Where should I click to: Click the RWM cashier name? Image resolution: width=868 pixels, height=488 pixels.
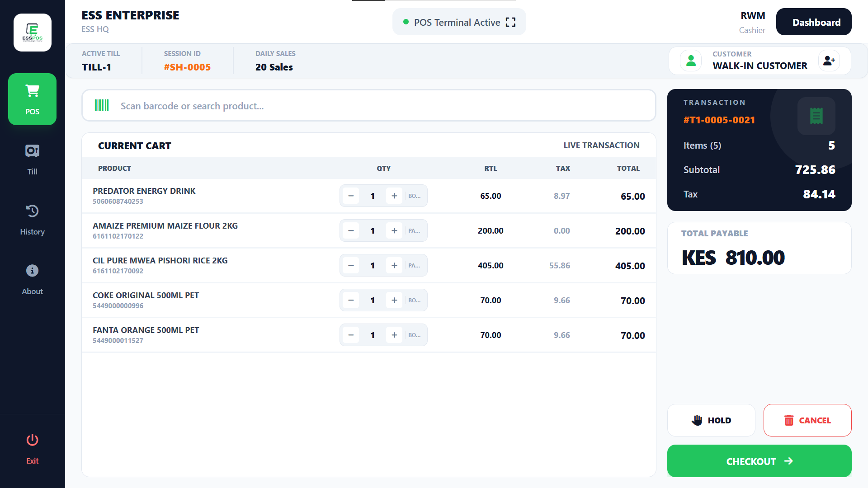tap(753, 16)
